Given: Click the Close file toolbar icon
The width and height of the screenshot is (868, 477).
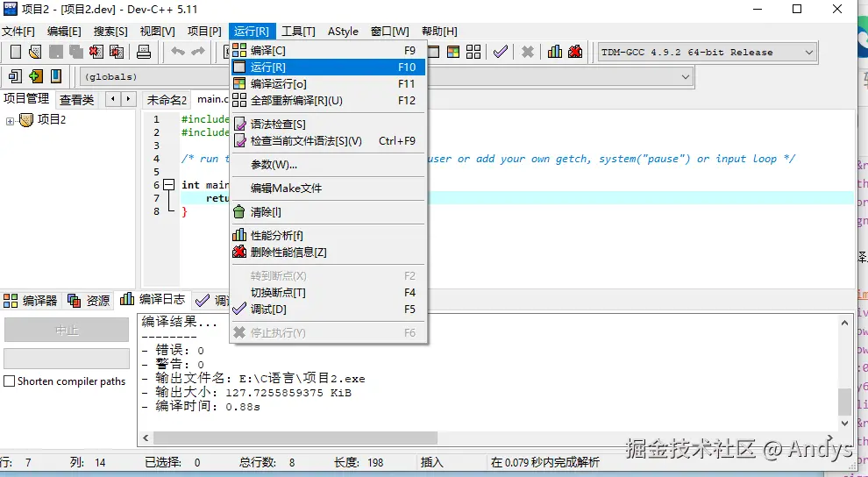Looking at the screenshot, I should click(x=96, y=52).
